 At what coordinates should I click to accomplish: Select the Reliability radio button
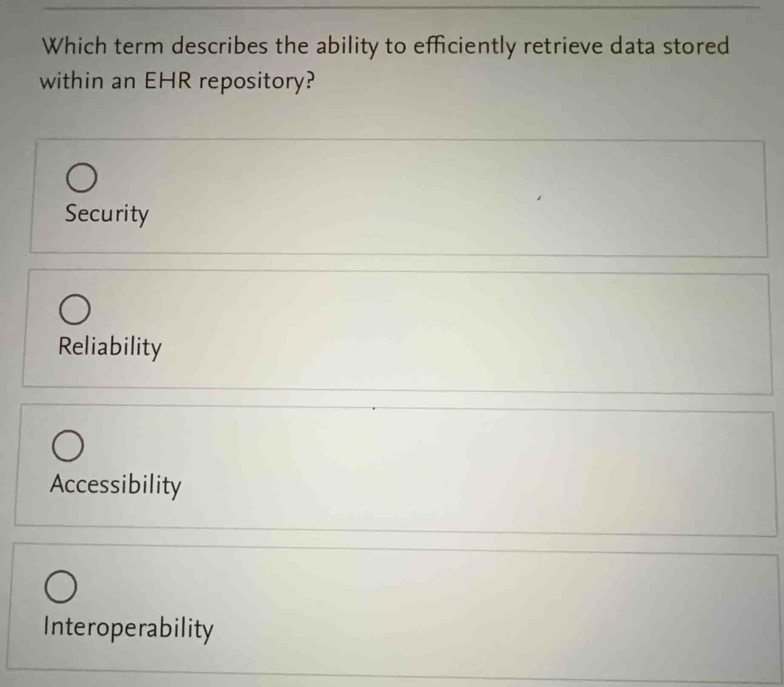click(76, 310)
